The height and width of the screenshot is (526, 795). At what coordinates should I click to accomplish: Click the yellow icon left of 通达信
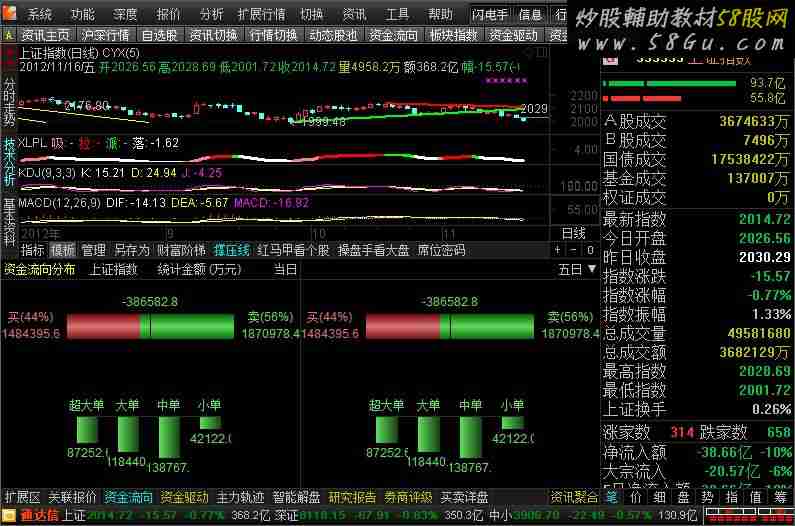click(9, 515)
